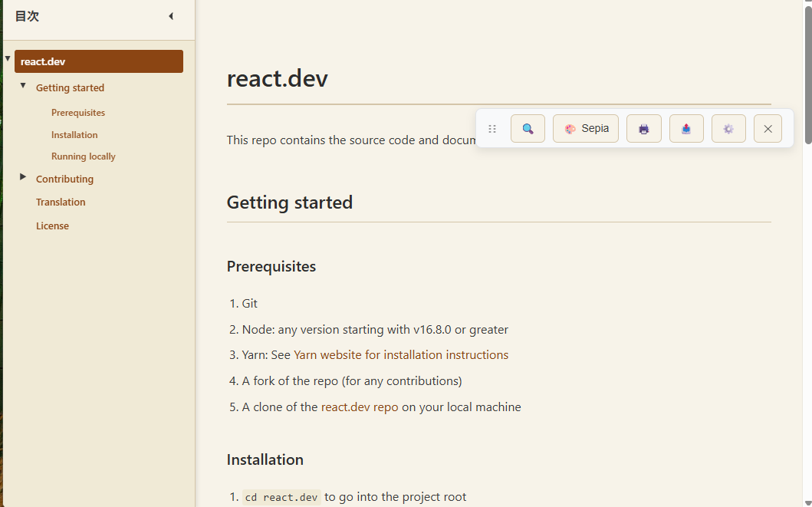812x507 pixels.
Task: Select Contributing in the contents tree
Action: pos(64,179)
